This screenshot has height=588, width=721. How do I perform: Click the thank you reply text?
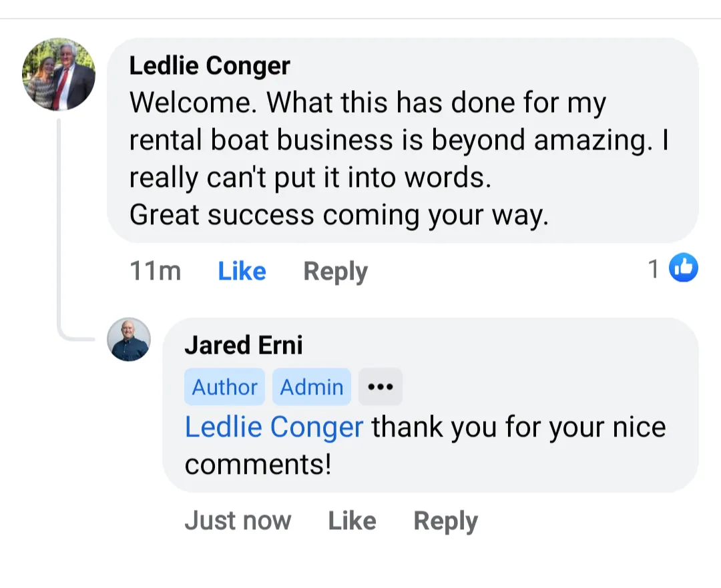[425, 445]
